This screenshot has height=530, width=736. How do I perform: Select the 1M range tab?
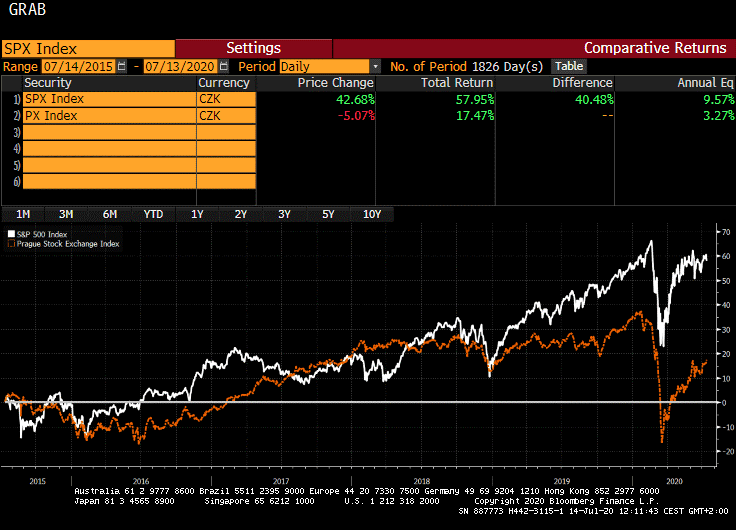click(23, 214)
